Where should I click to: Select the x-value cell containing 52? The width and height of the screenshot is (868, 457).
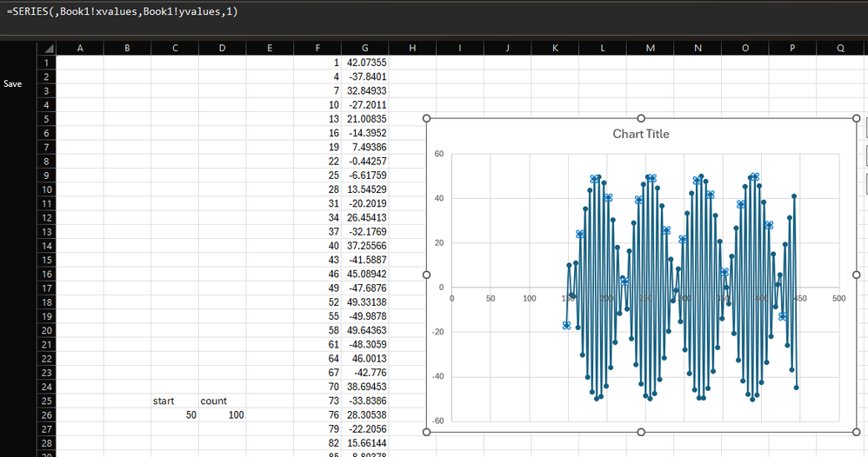[x=317, y=302]
